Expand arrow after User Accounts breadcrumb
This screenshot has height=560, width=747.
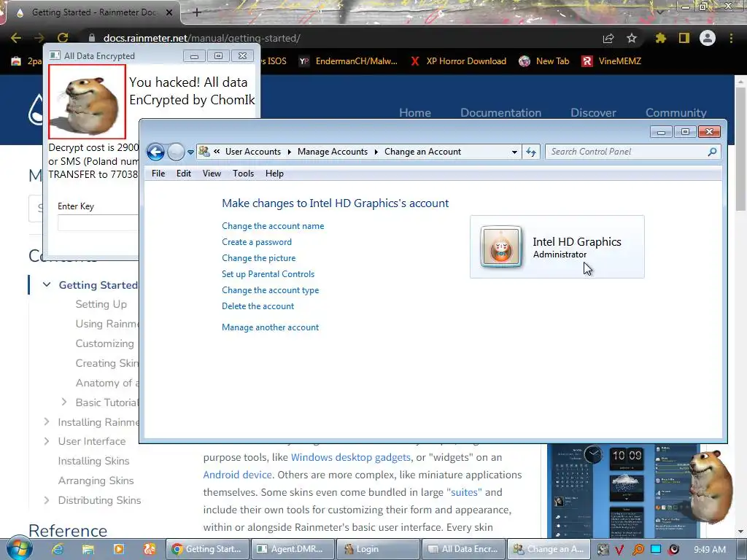(x=289, y=152)
